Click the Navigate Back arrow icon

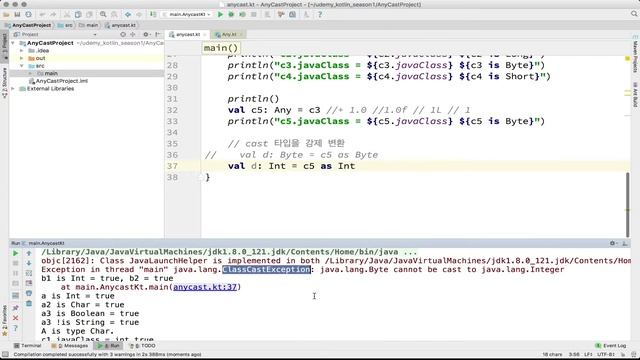tap(128, 15)
